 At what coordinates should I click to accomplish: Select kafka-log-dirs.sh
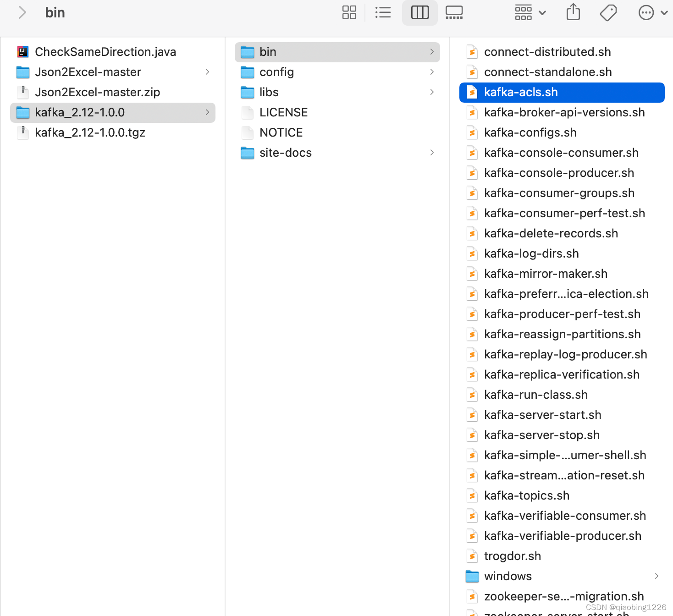point(562,253)
